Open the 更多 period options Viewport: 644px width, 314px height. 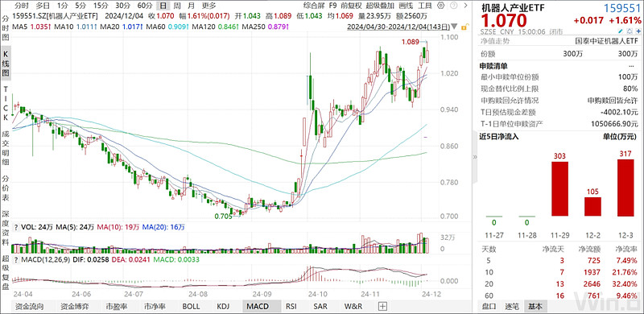(209, 6)
